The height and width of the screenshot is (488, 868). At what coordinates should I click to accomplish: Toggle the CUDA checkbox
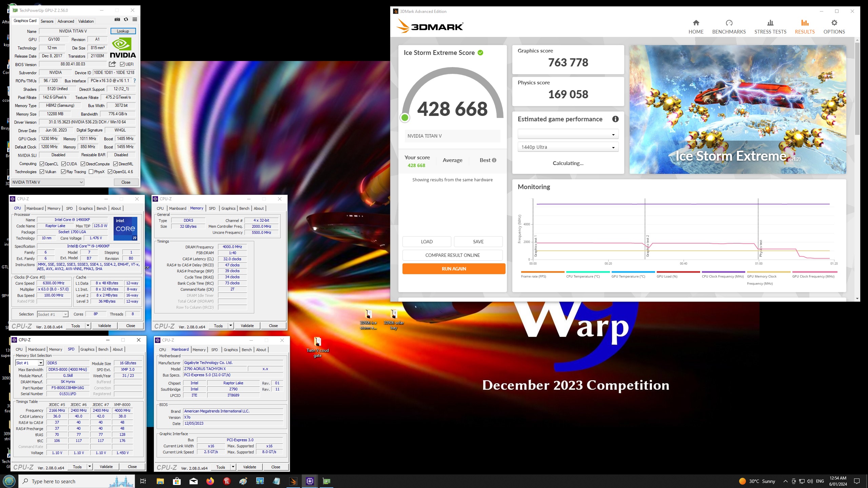tap(63, 164)
